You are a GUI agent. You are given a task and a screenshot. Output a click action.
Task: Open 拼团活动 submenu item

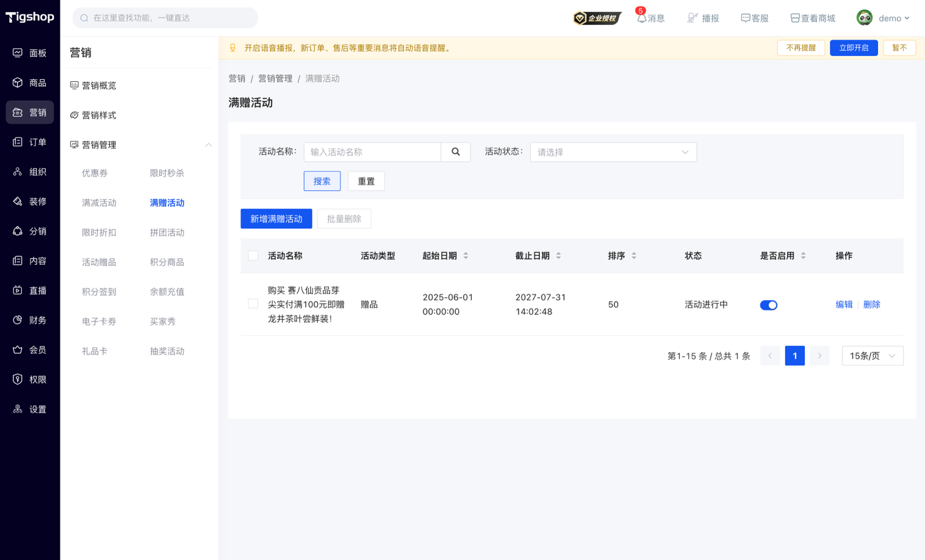167,232
